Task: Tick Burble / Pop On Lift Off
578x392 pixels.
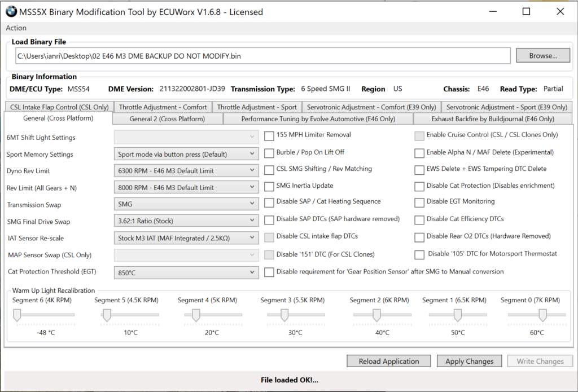Action: 269,153
